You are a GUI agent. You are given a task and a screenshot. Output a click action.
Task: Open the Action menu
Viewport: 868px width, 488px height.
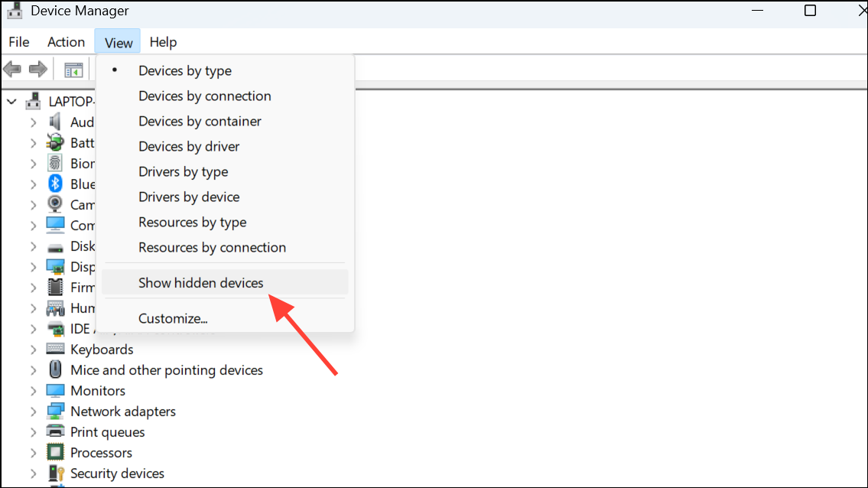[66, 41]
